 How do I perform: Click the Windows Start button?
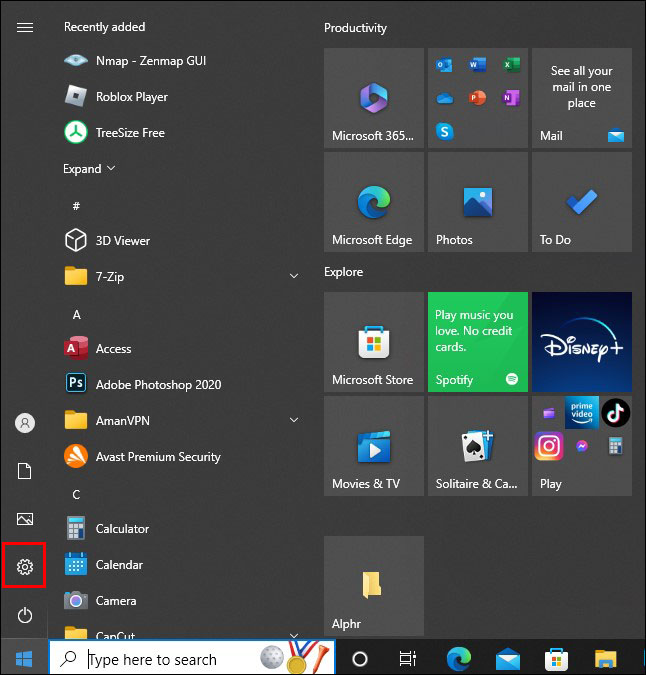[x=24, y=658]
